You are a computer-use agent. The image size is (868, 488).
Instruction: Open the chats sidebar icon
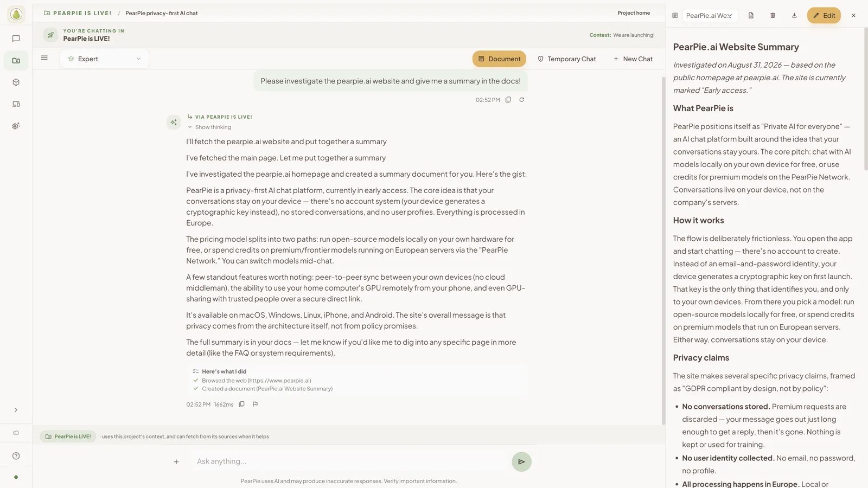[x=16, y=38]
